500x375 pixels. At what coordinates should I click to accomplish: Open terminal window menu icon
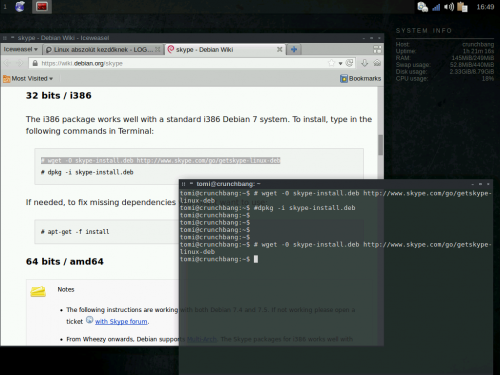click(x=183, y=184)
